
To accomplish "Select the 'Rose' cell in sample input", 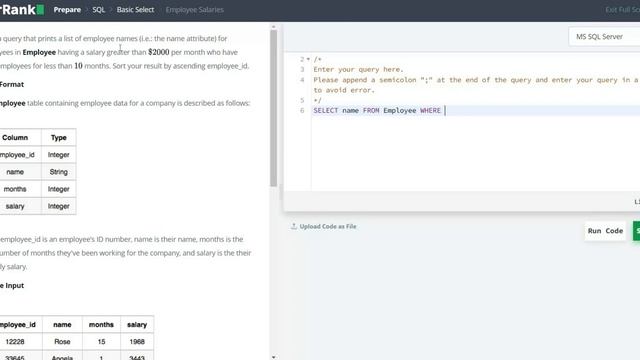I will point(62,342).
